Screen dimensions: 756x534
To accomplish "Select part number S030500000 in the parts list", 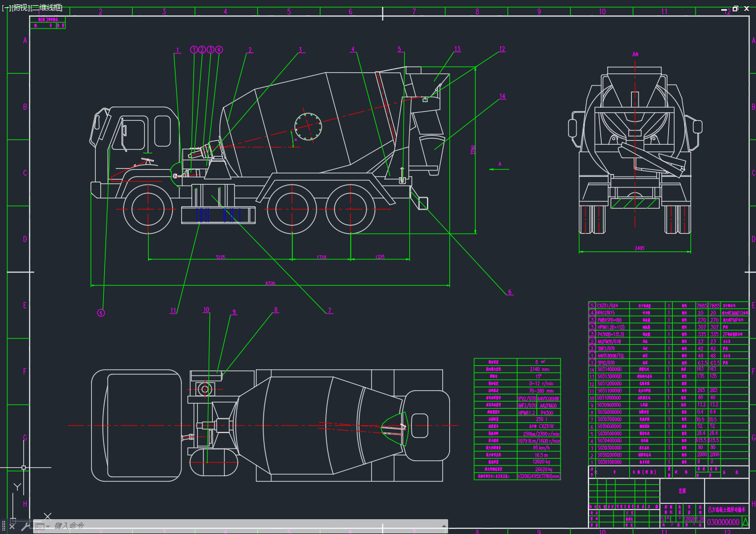I will [609, 433].
